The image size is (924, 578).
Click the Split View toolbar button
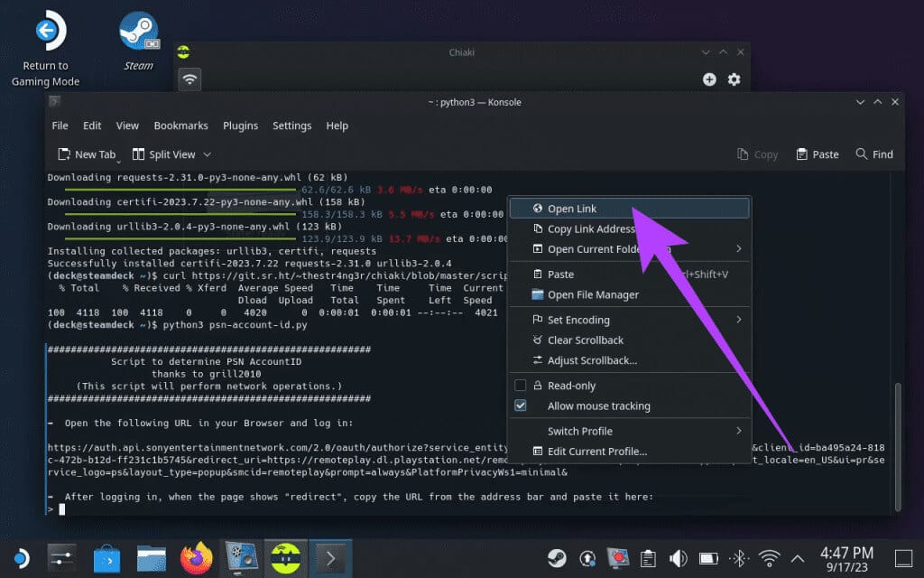(x=164, y=154)
